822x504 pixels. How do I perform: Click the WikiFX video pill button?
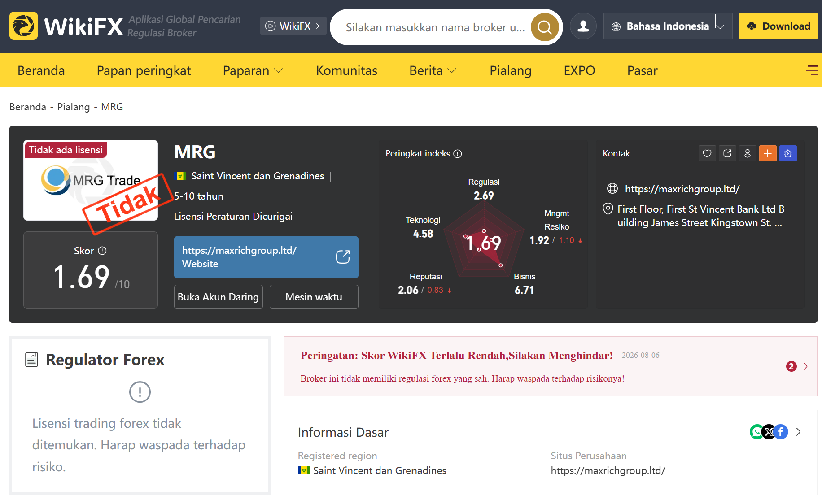pyautogui.click(x=293, y=26)
